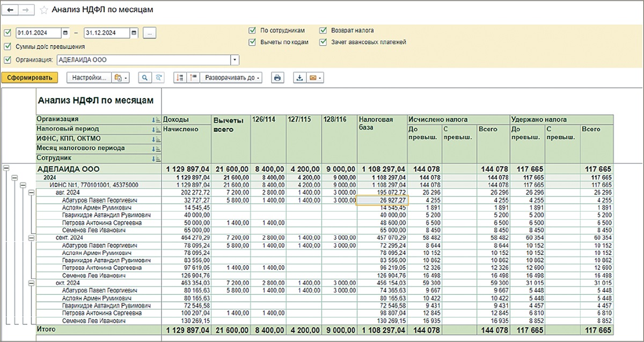644x342 pixels.
Task: Add report to favorites with star icon
Action: (44, 10)
